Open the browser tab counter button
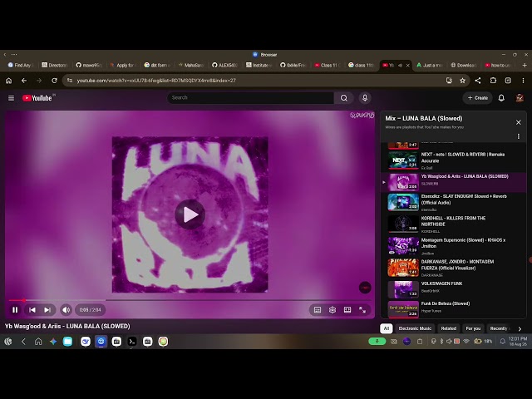532x399 pixels. [x=508, y=81]
